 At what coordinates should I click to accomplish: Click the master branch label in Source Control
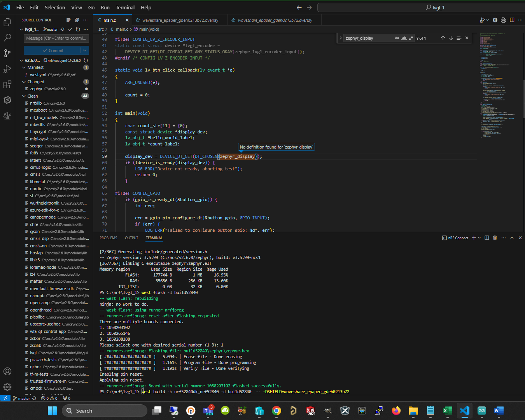51,29
